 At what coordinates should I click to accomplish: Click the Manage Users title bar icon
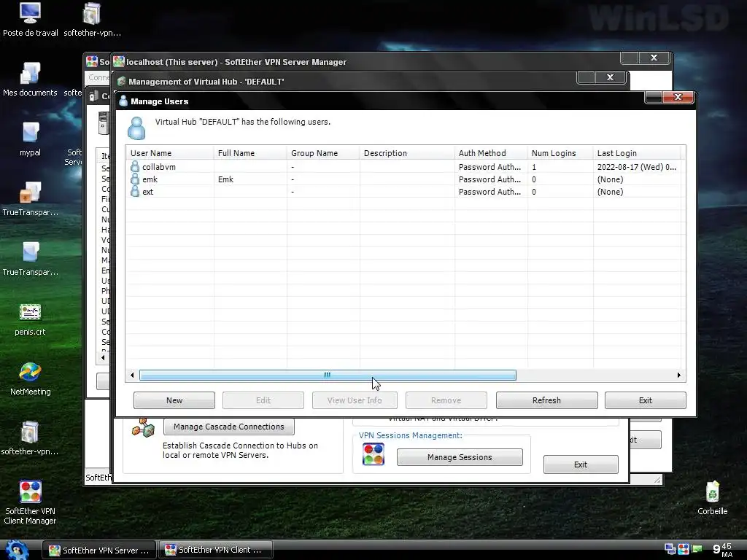coord(123,101)
